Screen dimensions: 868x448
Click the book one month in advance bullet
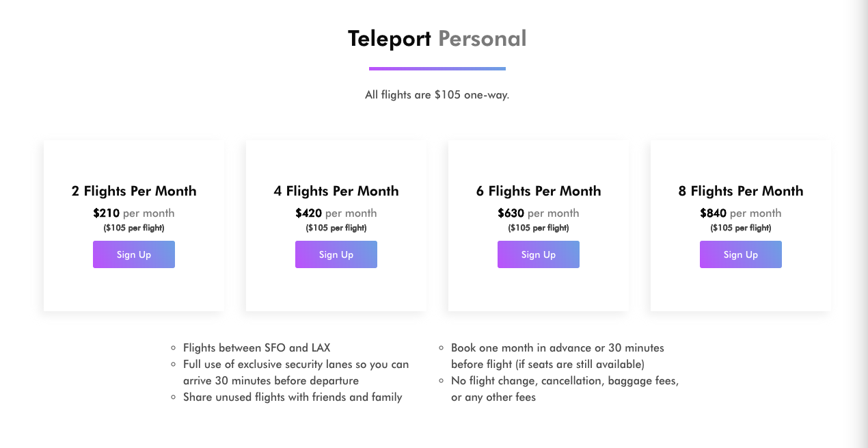pyautogui.click(x=557, y=356)
